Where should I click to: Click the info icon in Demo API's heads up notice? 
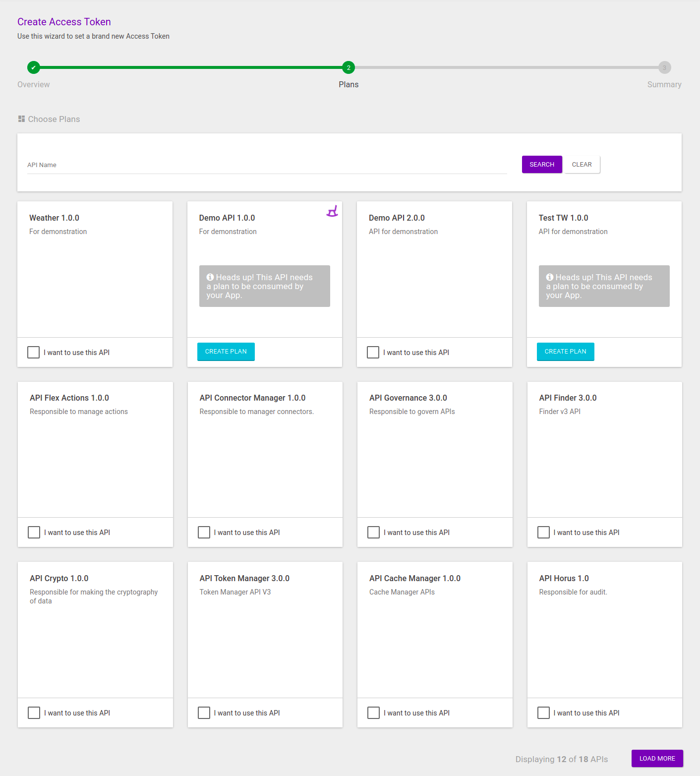click(210, 277)
